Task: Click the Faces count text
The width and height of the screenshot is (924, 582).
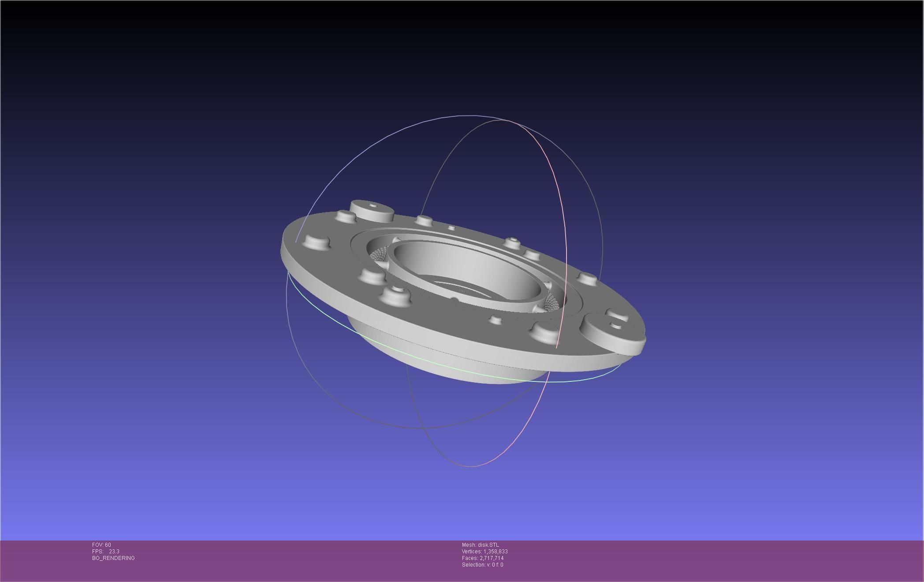Action: click(x=482, y=558)
